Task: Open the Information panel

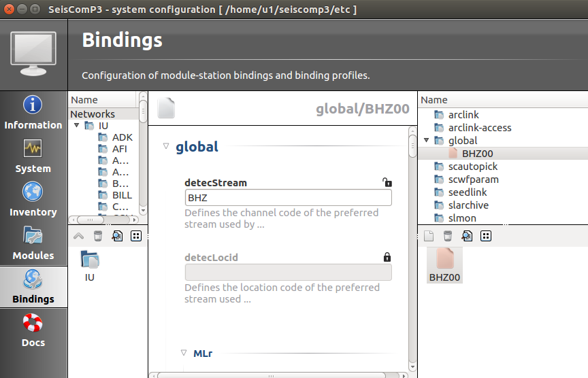Action: tap(33, 112)
